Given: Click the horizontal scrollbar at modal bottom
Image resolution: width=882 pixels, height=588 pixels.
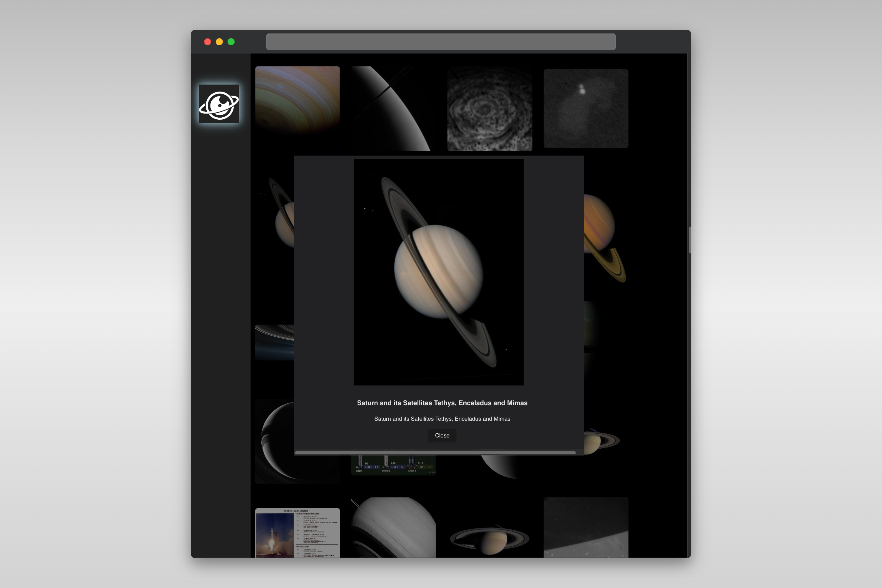Looking at the screenshot, I should (435, 453).
